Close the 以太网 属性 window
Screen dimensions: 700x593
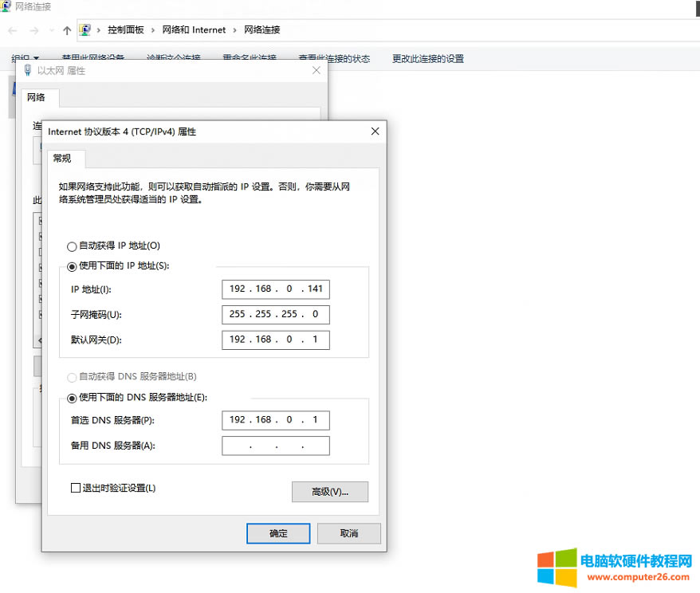coord(317,70)
